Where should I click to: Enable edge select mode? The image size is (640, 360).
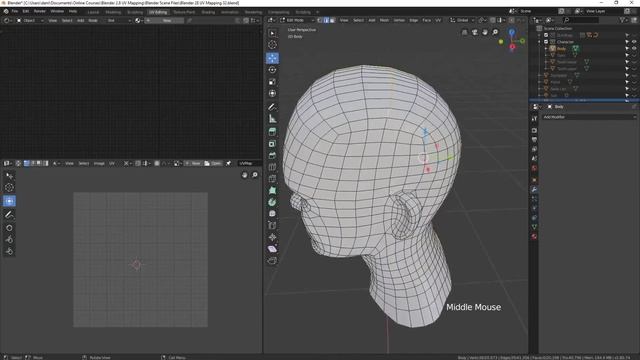326,20
